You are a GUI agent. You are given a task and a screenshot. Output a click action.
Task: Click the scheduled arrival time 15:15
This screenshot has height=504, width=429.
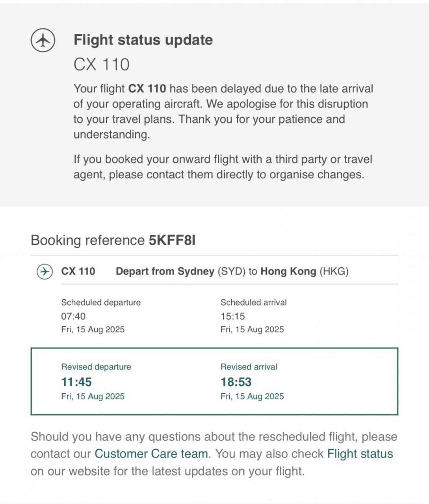click(233, 316)
